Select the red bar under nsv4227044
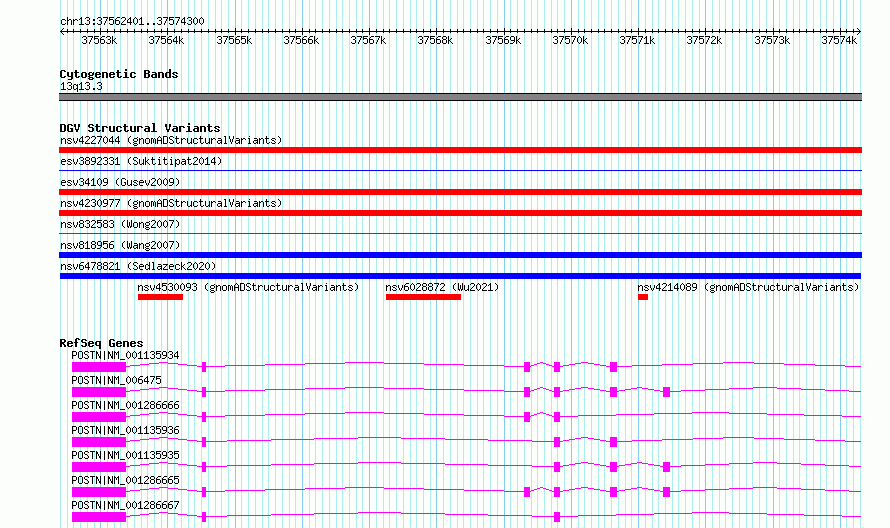 [460, 150]
